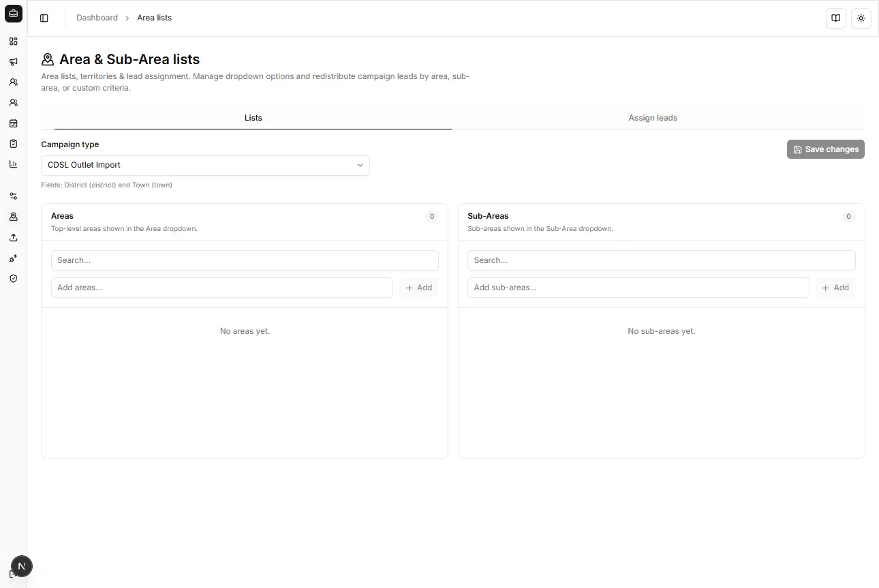Focus the Areas Search field
The image size is (879, 588).
point(245,260)
